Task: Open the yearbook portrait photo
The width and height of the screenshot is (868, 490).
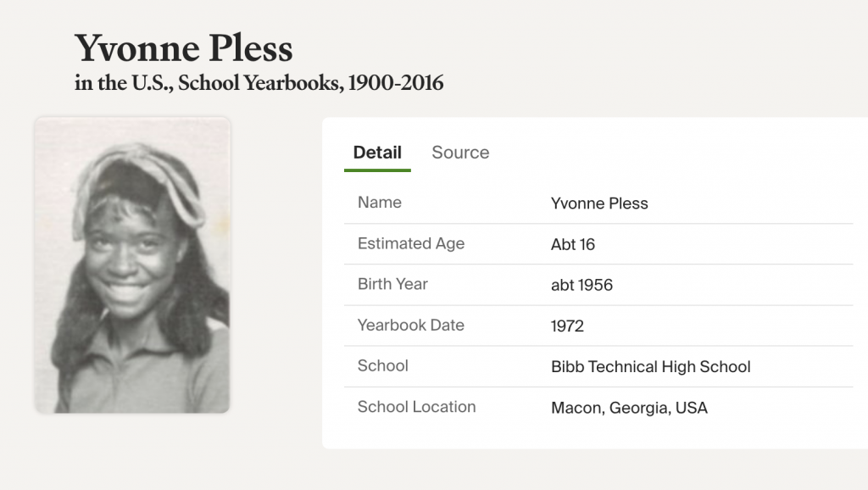Action: tap(132, 264)
